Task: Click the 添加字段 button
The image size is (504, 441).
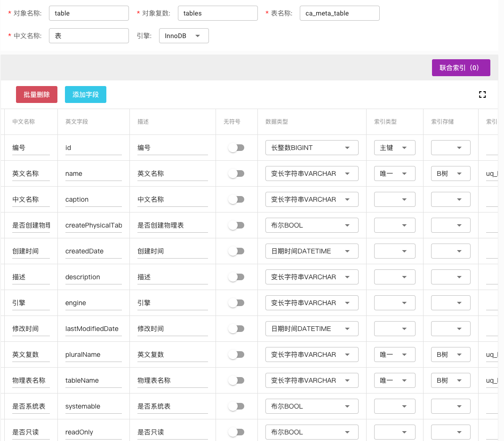Action: [x=86, y=94]
